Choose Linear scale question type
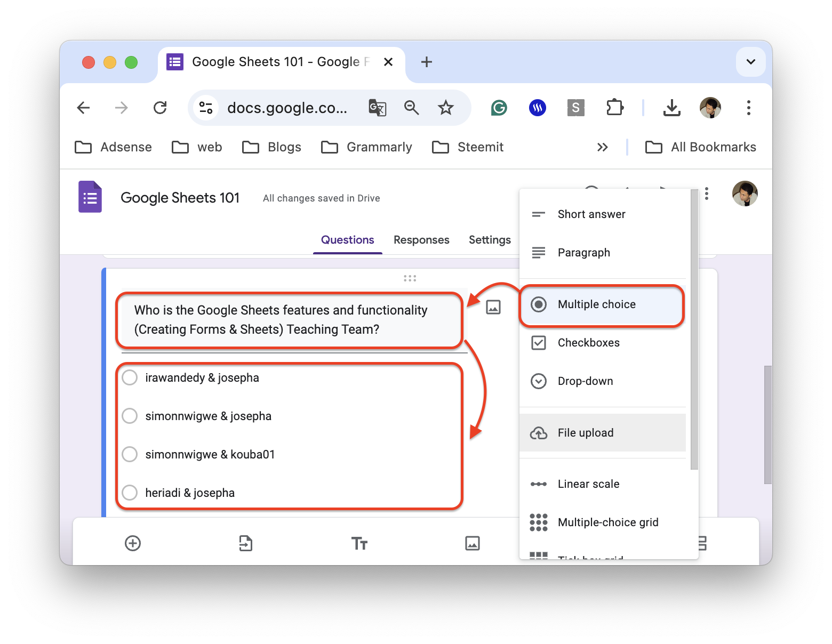This screenshot has width=832, height=644. click(603, 484)
